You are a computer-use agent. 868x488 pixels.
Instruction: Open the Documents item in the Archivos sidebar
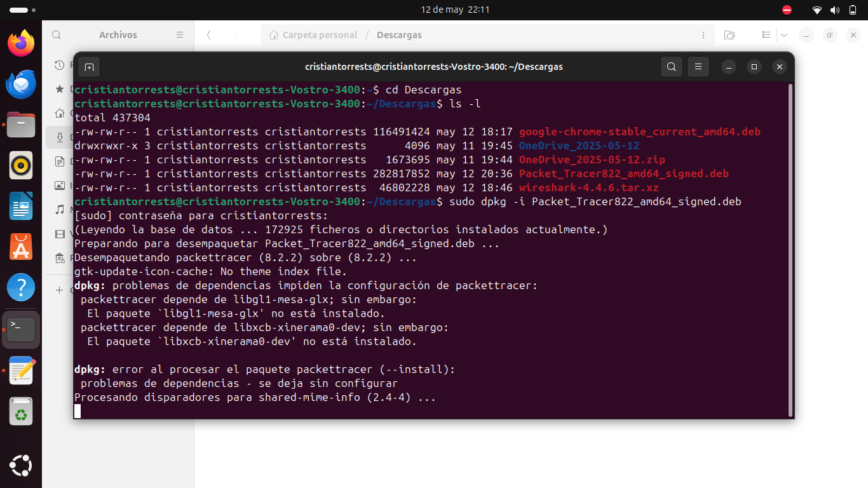[59, 161]
